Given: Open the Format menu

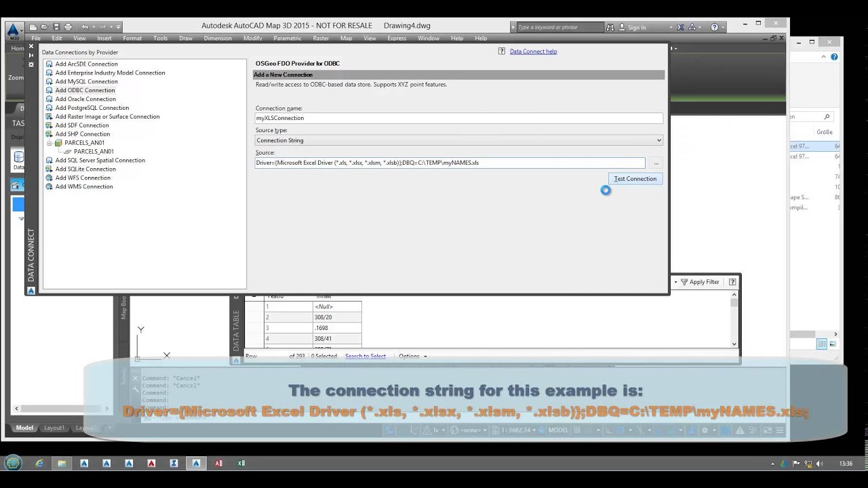Looking at the screenshot, I should tap(132, 39).
